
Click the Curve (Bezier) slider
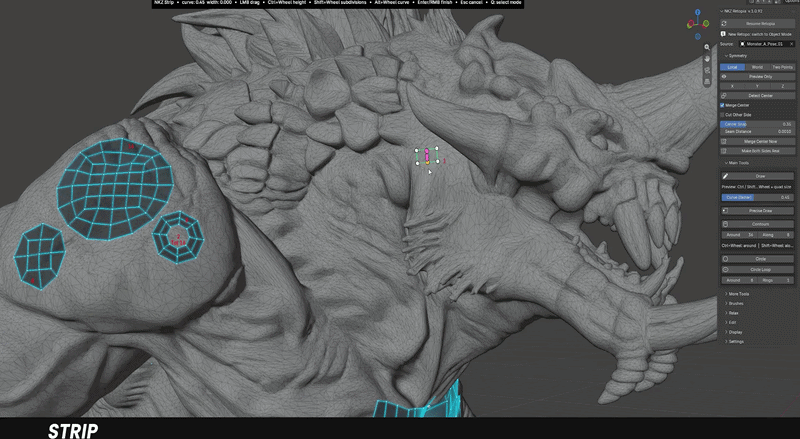point(758,198)
